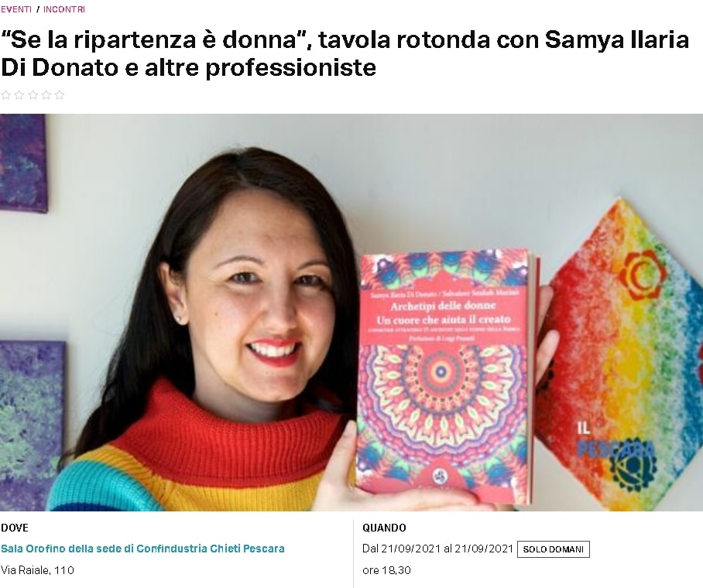Select the Via Raiale, 110 address

(37, 570)
